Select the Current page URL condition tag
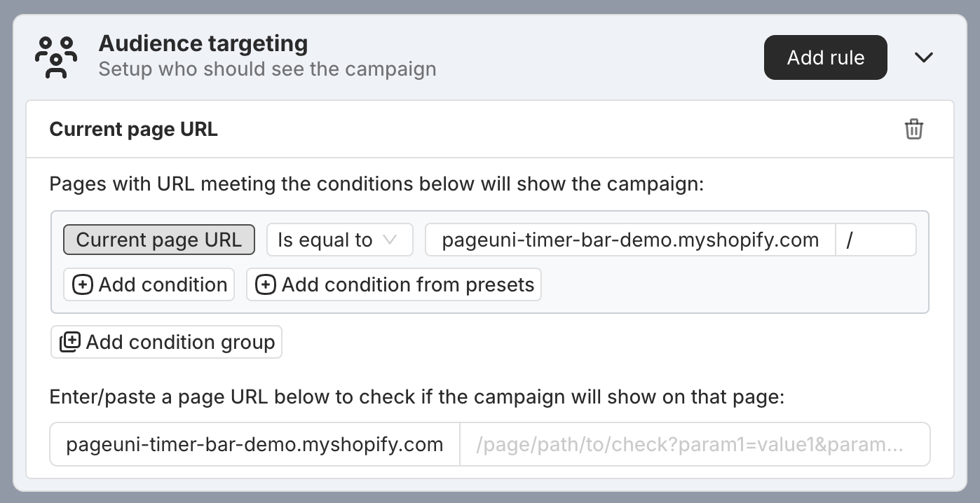The height and width of the screenshot is (503, 980). pyautogui.click(x=159, y=240)
